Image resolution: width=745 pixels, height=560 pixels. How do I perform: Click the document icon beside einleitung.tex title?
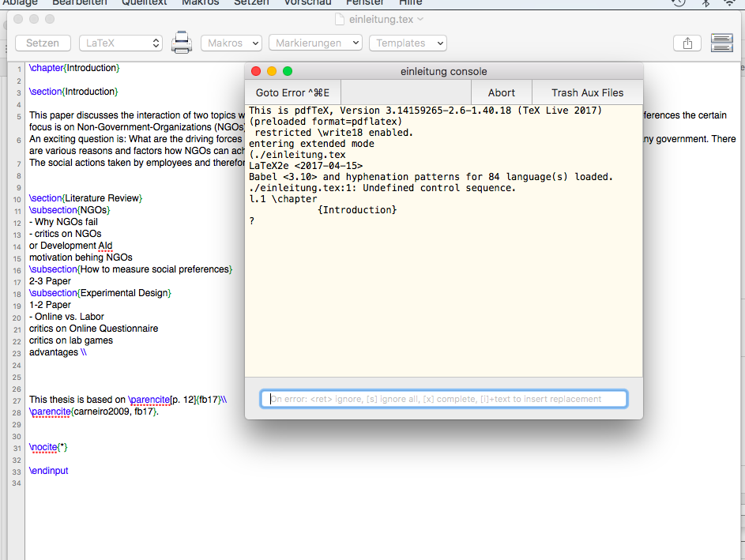[339, 20]
